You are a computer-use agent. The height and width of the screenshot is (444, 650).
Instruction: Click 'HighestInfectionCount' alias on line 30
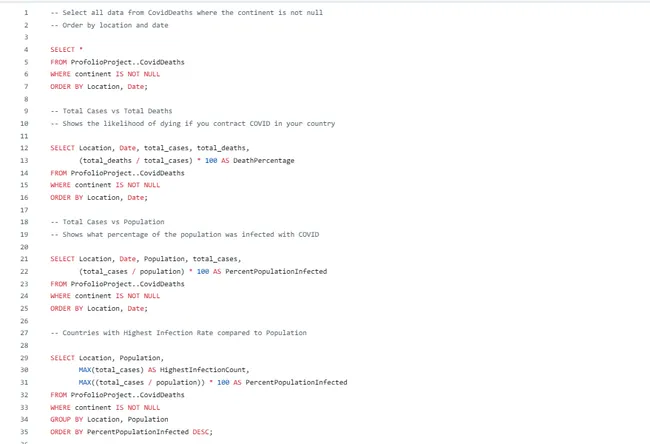[204, 370]
